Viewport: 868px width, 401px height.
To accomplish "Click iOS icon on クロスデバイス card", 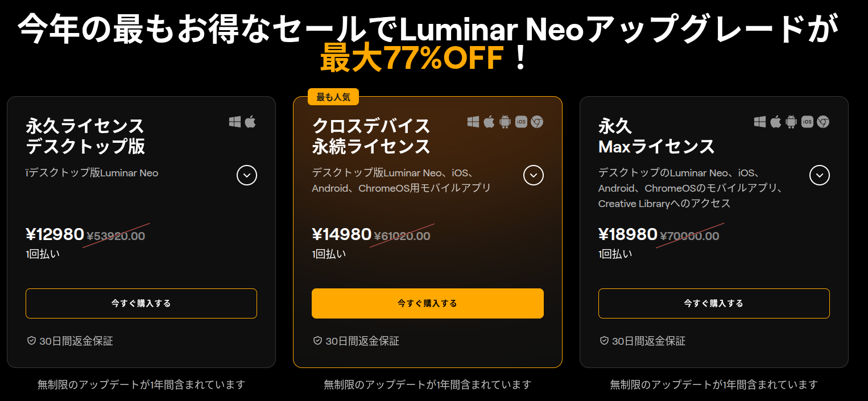I will tap(521, 122).
